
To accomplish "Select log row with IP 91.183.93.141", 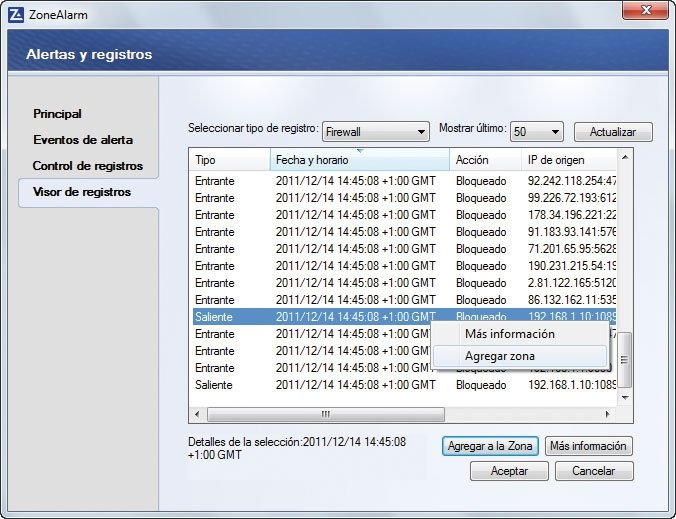I will coord(405,232).
